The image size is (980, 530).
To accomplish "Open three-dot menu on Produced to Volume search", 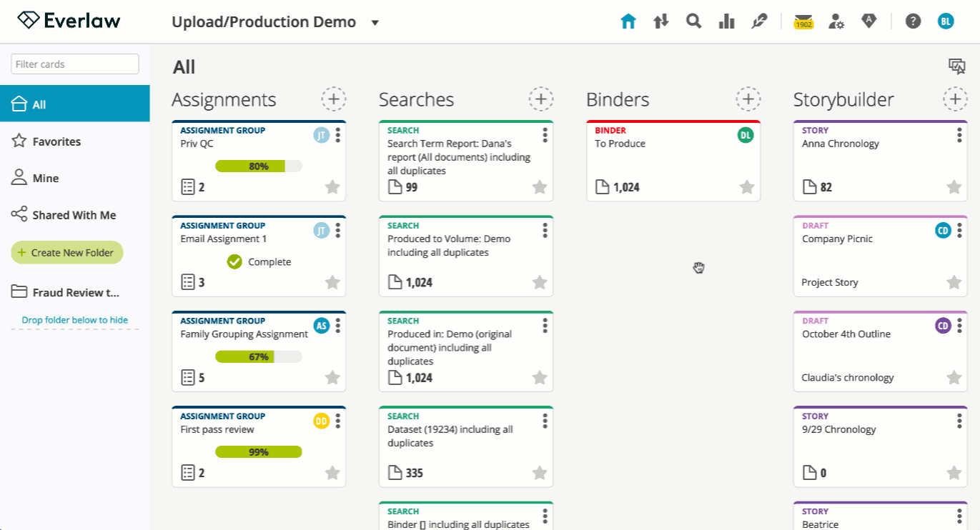I will (545, 230).
